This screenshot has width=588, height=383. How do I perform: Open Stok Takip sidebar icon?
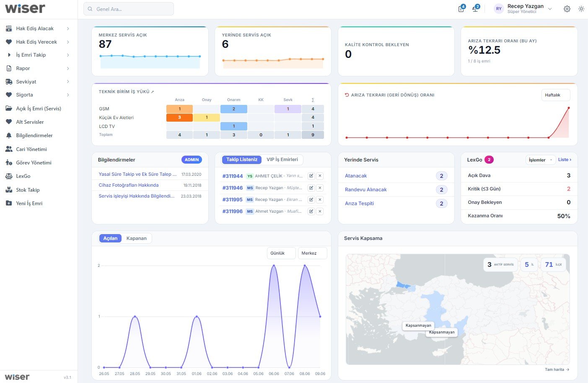click(x=9, y=190)
